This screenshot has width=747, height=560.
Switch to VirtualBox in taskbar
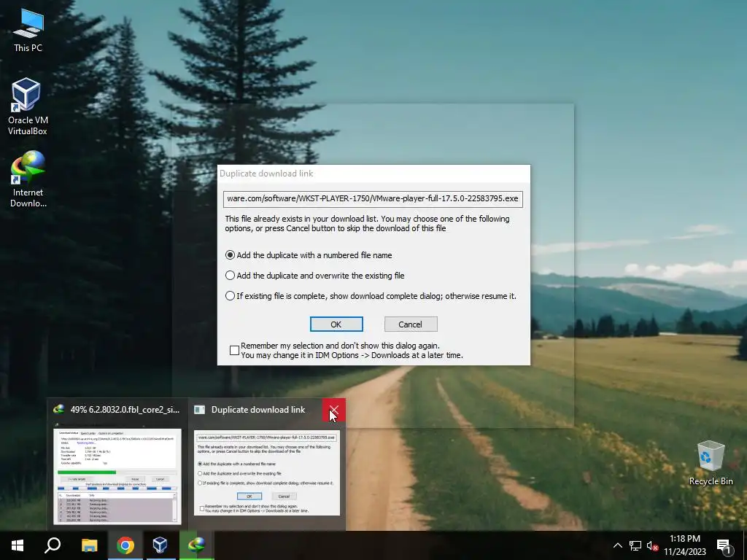coord(160,545)
